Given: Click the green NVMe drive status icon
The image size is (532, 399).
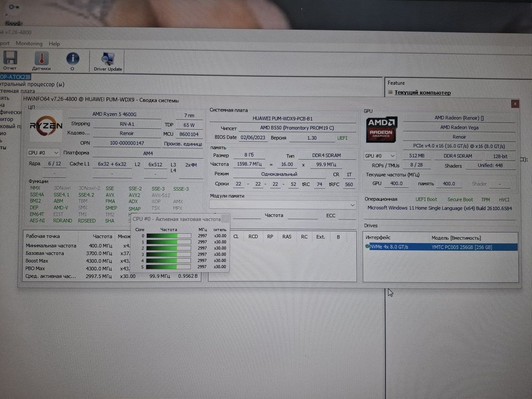Looking at the screenshot, I should 367,246.
